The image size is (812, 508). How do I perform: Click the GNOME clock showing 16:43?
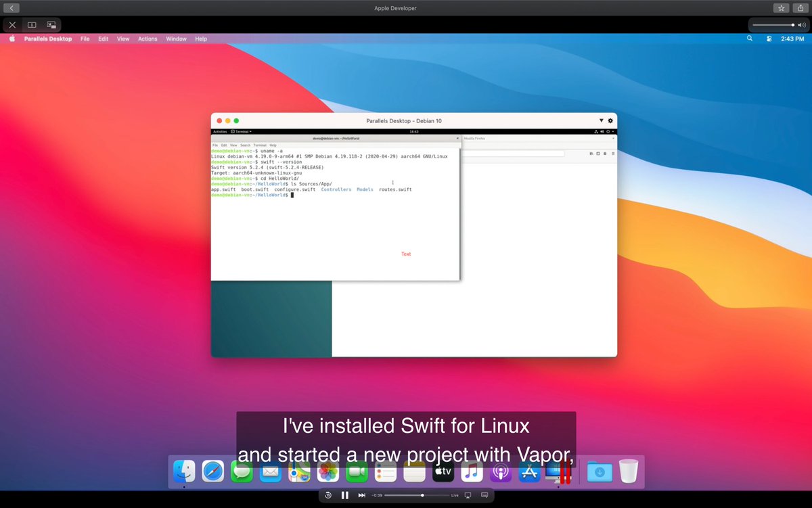pyautogui.click(x=413, y=131)
